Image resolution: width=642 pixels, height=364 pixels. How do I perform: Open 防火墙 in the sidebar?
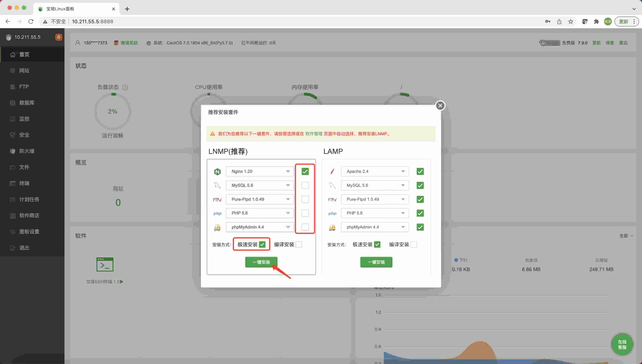32,151
